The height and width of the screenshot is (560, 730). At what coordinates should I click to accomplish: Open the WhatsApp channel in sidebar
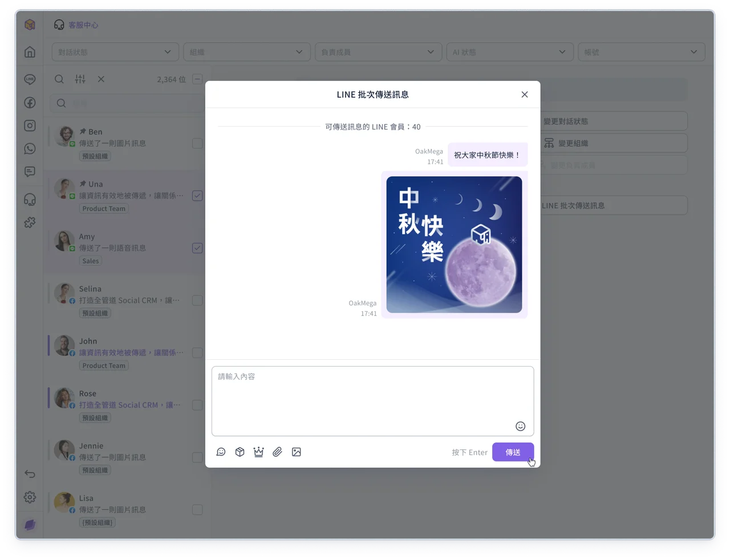tap(30, 149)
